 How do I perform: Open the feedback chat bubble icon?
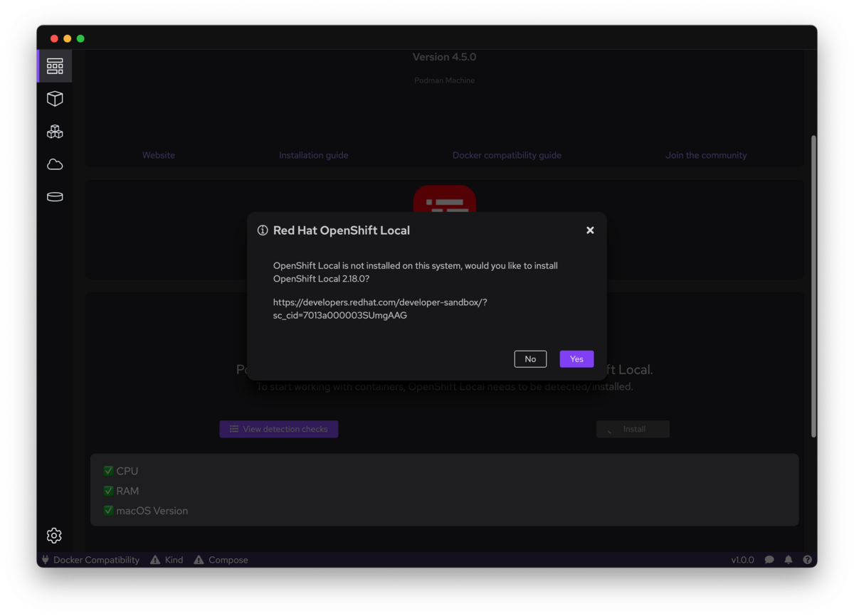769,560
